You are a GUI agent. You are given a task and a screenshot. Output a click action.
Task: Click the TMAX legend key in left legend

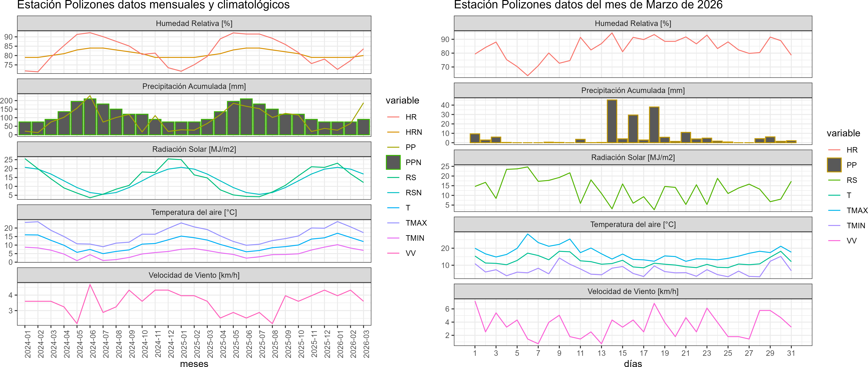(x=393, y=223)
